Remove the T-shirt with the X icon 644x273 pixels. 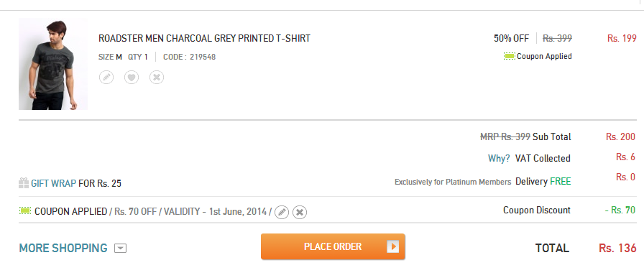pos(157,77)
